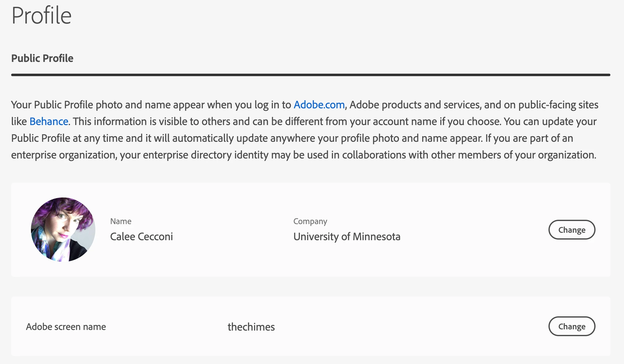Click Change button beside University of Minnesota
The height and width of the screenshot is (364, 624).
point(572,230)
